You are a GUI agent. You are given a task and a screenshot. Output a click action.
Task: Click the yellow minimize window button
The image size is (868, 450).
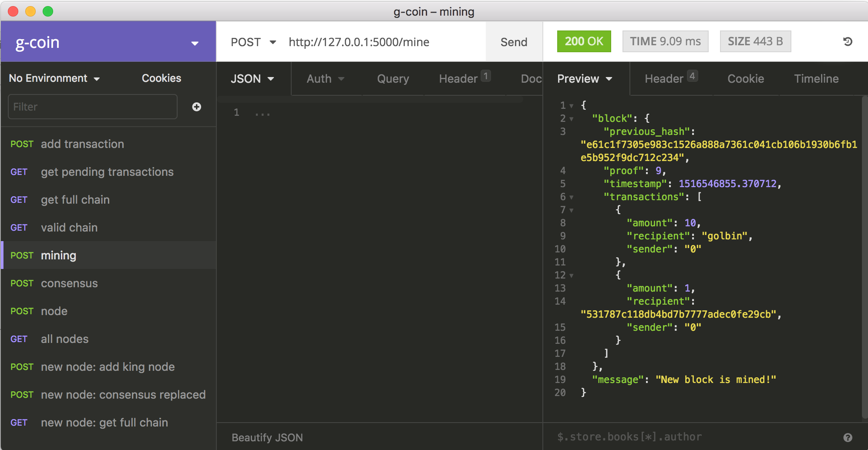[30, 11]
